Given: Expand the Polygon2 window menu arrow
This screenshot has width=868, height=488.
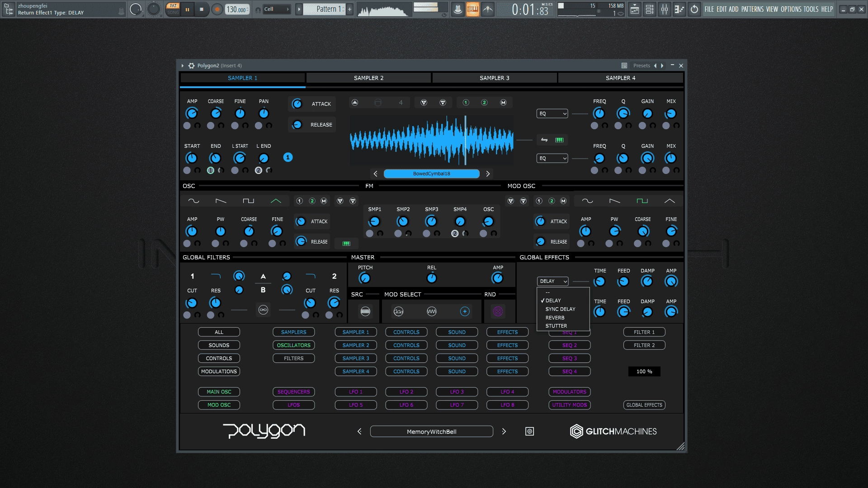Looking at the screenshot, I should point(183,66).
